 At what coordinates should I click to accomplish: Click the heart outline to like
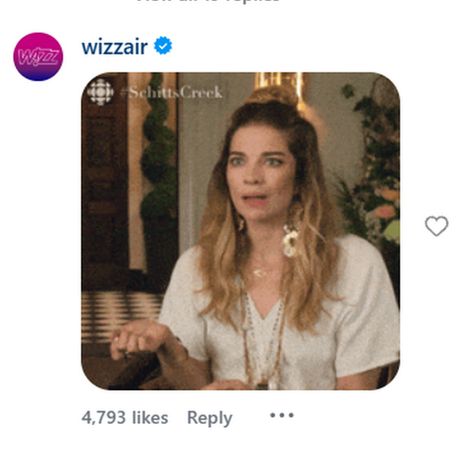click(436, 226)
